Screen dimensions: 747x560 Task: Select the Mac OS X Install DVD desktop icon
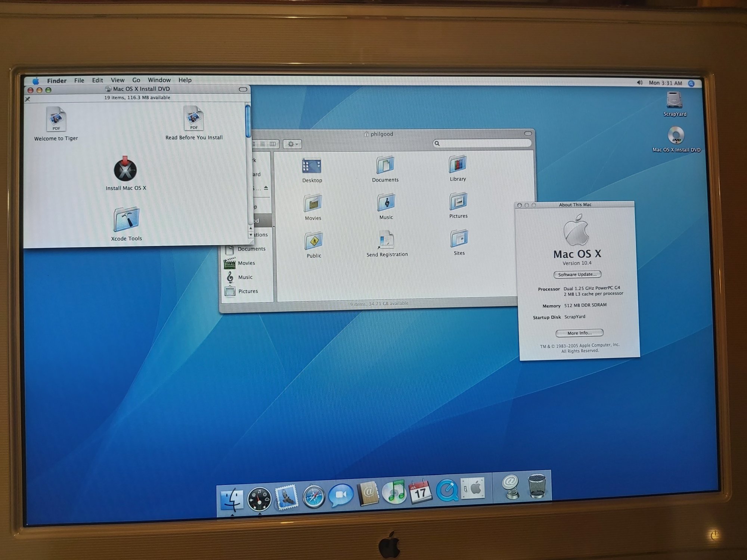[x=676, y=136]
